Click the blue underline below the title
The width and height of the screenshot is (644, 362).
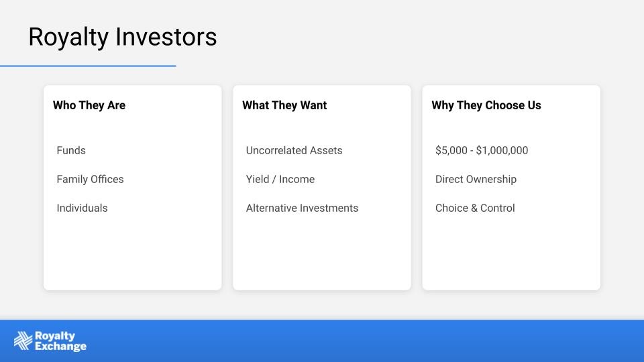click(x=88, y=66)
